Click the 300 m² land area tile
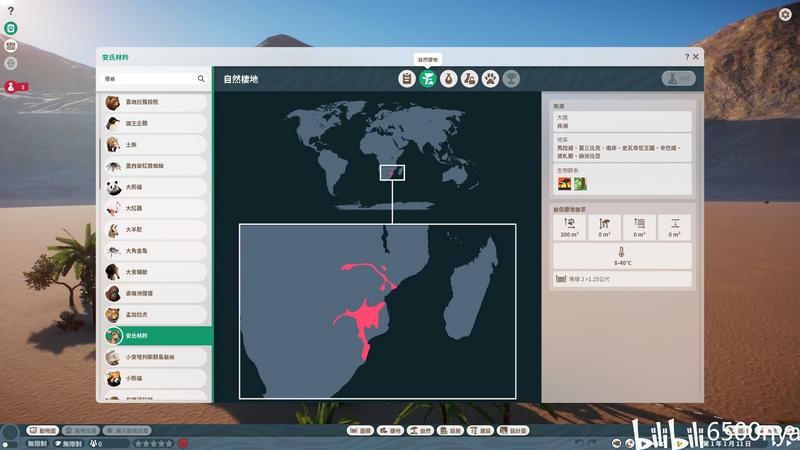 pyautogui.click(x=569, y=228)
